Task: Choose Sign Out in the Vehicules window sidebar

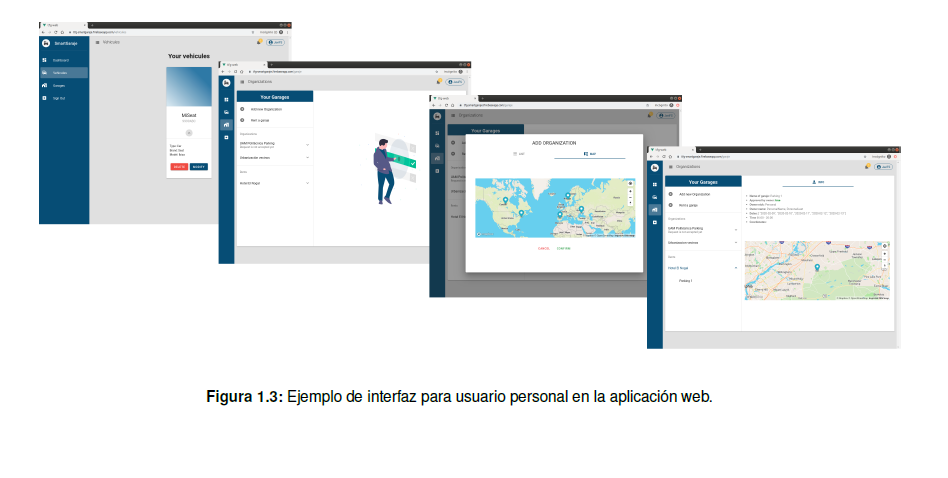Action: pyautogui.click(x=64, y=98)
